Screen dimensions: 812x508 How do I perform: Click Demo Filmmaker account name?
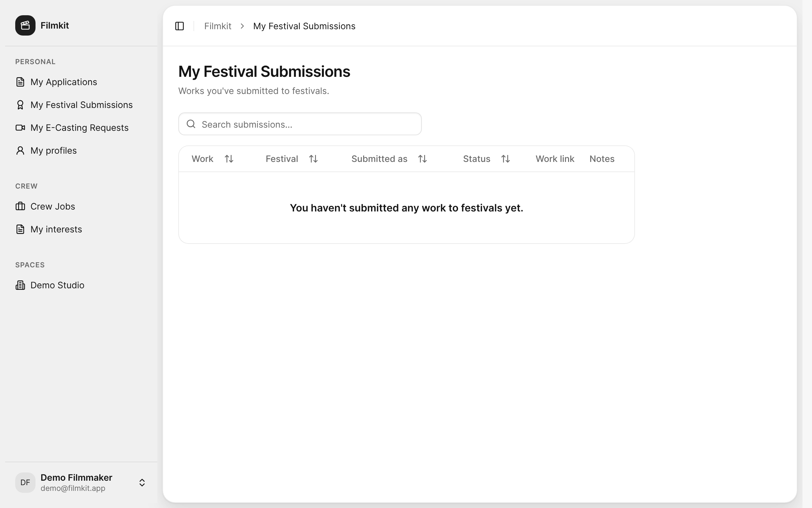76,478
